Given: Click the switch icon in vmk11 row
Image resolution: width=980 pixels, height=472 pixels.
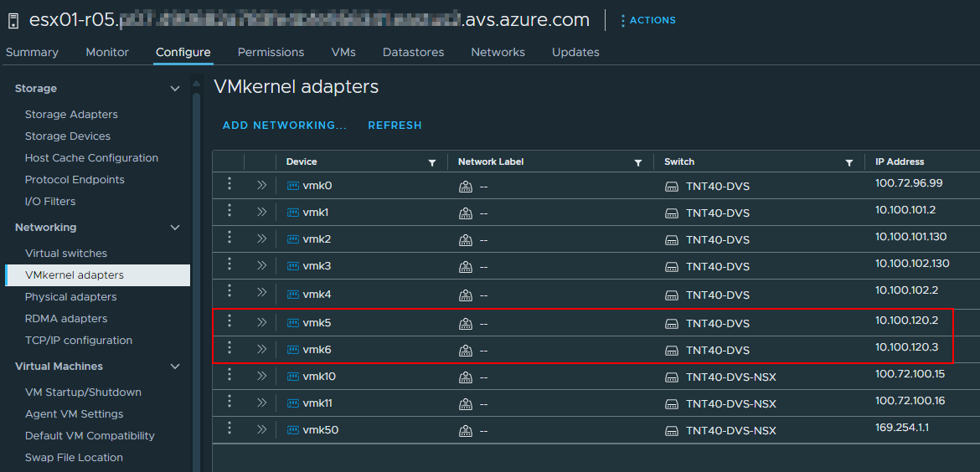Looking at the screenshot, I should click(672, 404).
